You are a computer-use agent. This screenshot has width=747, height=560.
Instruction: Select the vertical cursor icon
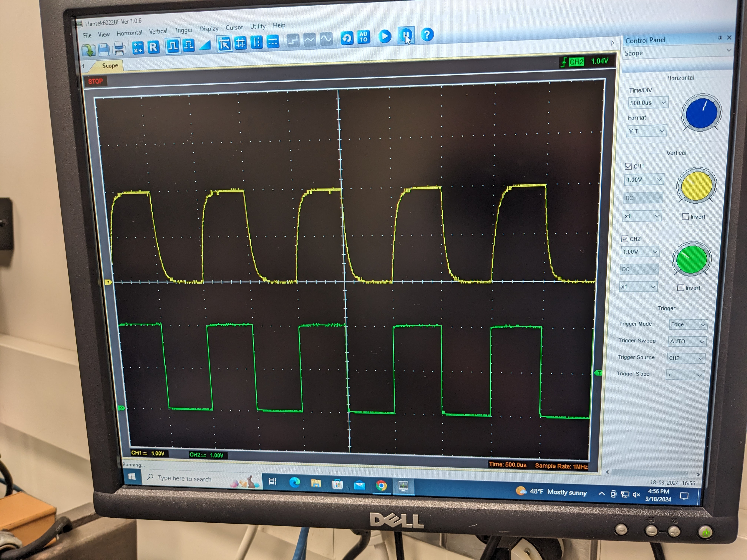point(257,42)
